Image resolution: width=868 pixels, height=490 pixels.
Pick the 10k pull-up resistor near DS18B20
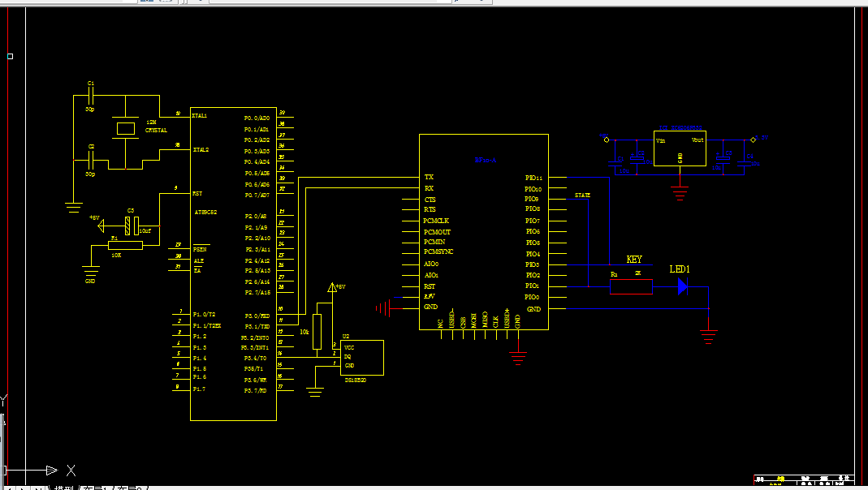tap(317, 332)
